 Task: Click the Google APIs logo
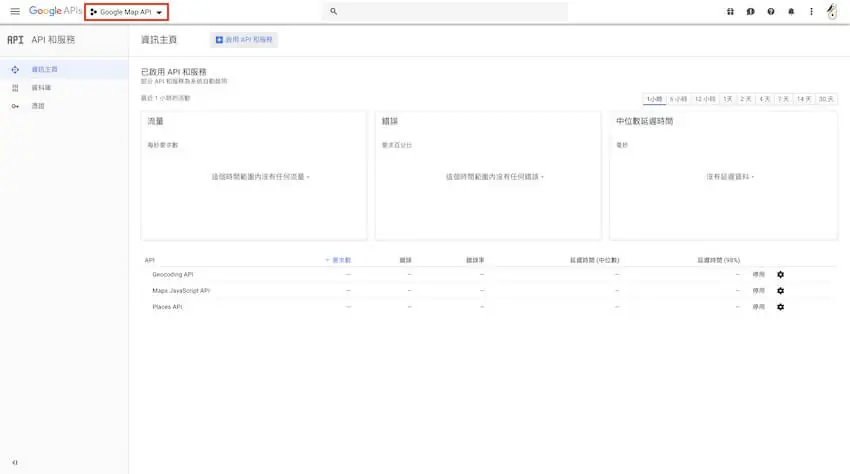55,11
